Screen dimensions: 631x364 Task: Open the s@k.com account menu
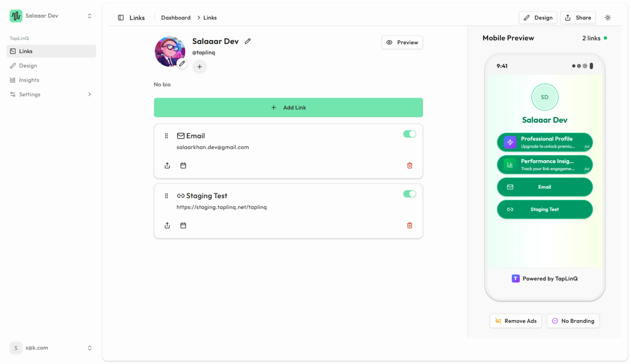51,348
